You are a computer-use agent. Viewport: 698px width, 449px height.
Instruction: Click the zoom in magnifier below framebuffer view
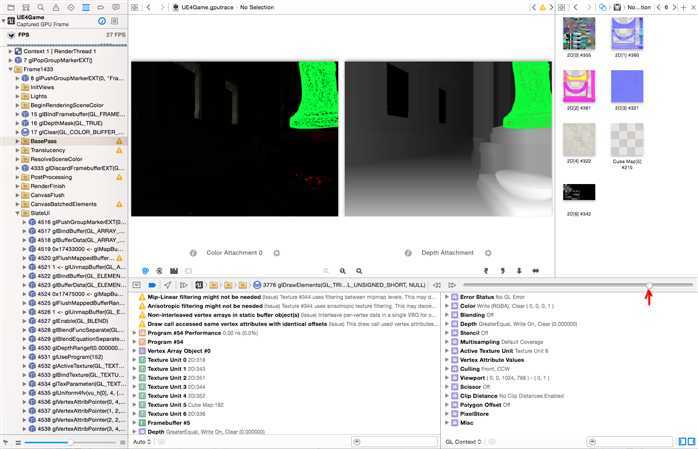point(359,271)
